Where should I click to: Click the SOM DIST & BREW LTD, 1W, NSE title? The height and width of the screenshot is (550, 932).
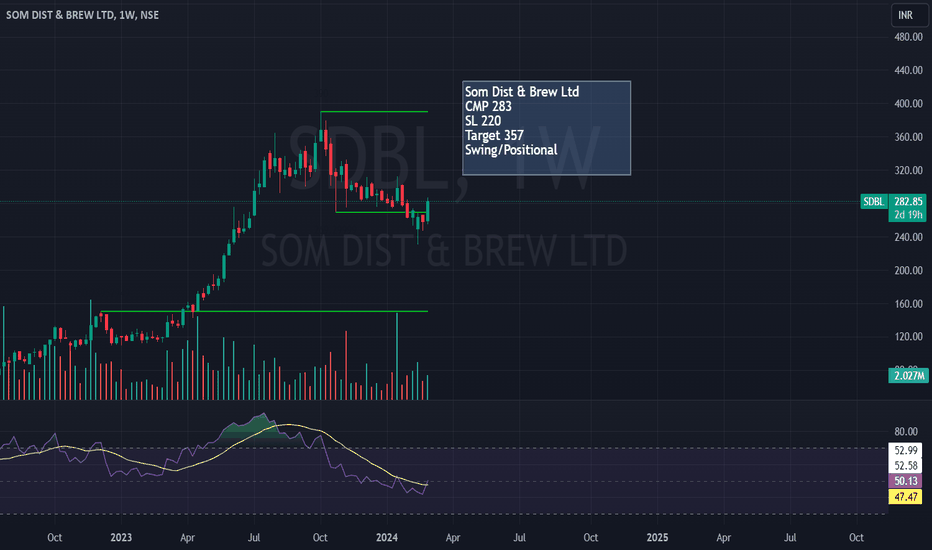tap(83, 15)
